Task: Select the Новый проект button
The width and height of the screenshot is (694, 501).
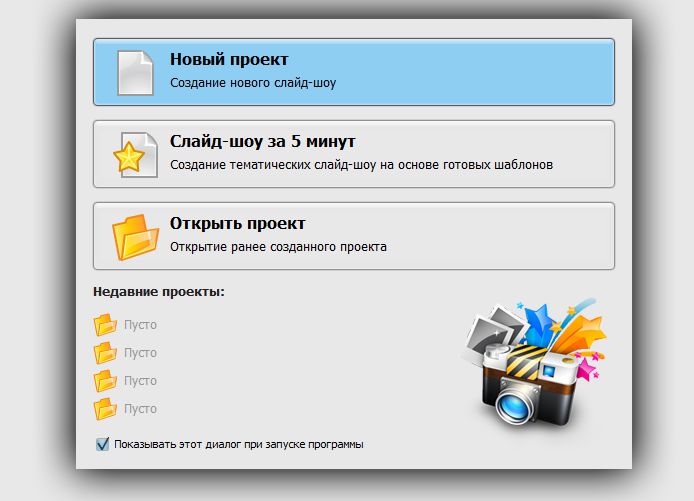Action: (x=354, y=72)
